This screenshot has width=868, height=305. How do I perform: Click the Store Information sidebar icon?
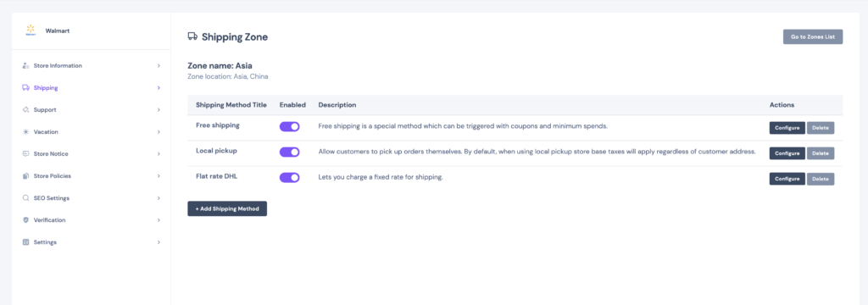click(25, 66)
